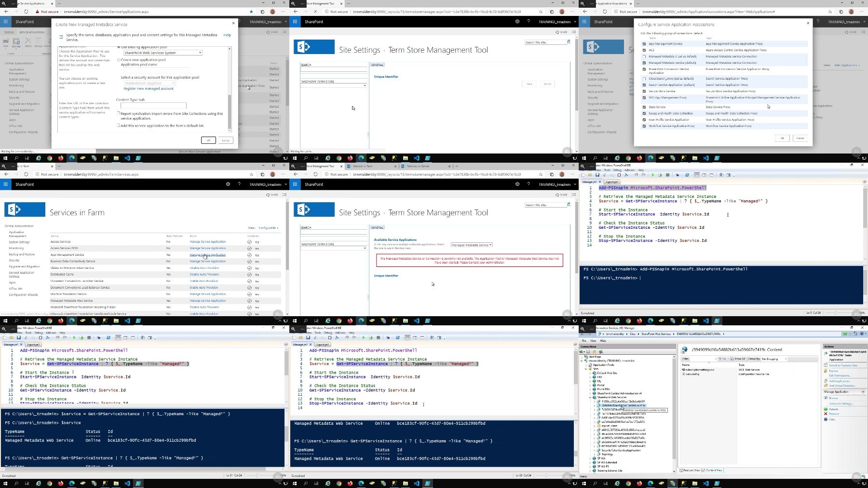The height and width of the screenshot is (488, 868).
Task: Click OK in Create New Managed Metadata Service dialog
Action: tap(208, 140)
